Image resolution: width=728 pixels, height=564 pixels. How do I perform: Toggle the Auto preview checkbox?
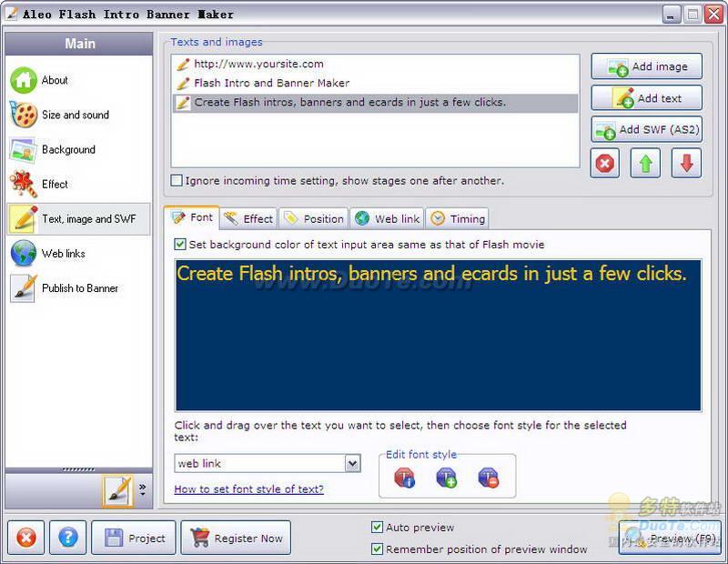pyautogui.click(x=377, y=527)
